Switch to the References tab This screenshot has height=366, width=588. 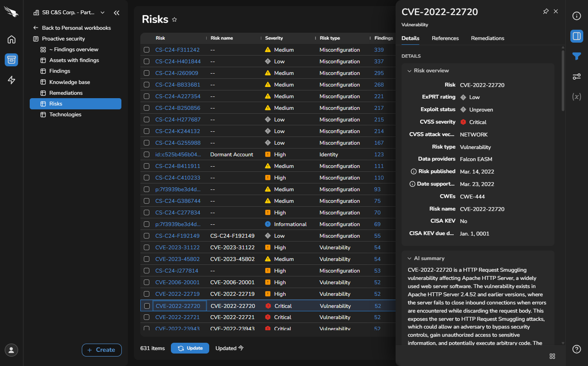click(x=445, y=38)
